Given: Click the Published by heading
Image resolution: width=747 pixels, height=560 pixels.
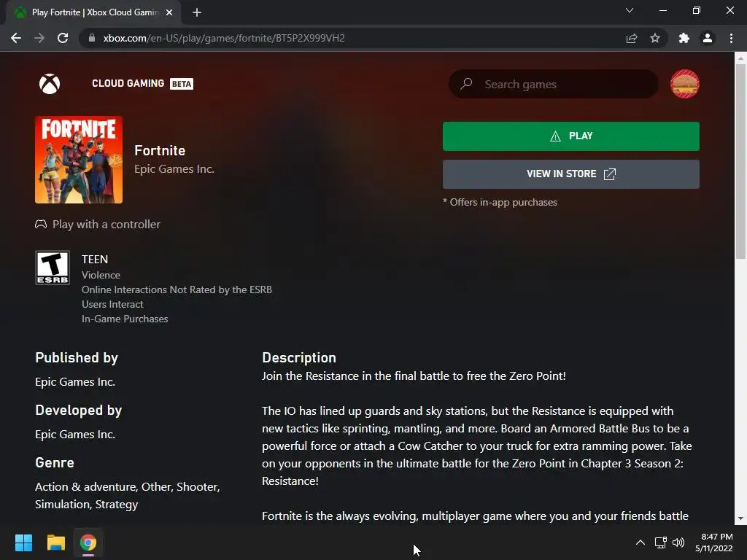Looking at the screenshot, I should [x=76, y=357].
